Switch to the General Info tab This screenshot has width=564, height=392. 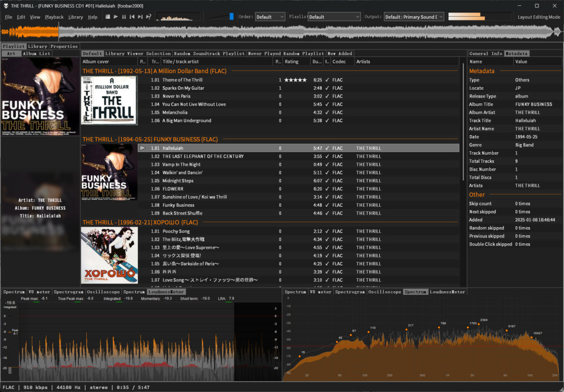[486, 54]
